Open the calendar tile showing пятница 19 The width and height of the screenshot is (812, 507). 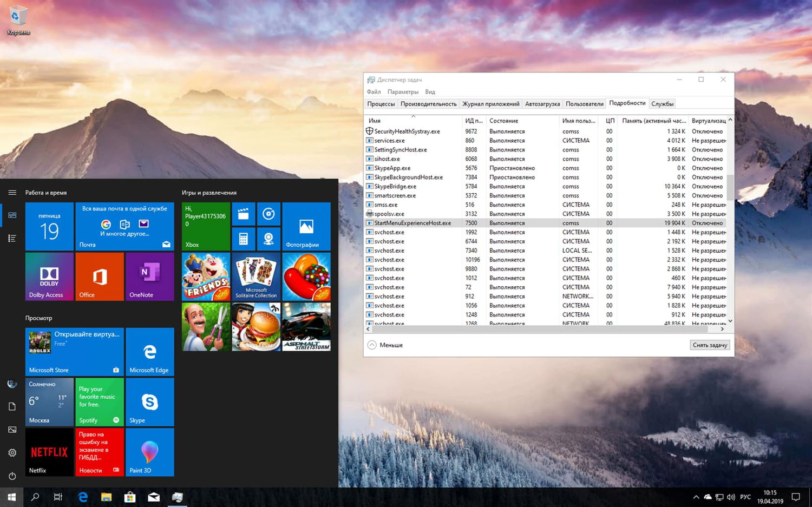pyautogui.click(x=49, y=226)
